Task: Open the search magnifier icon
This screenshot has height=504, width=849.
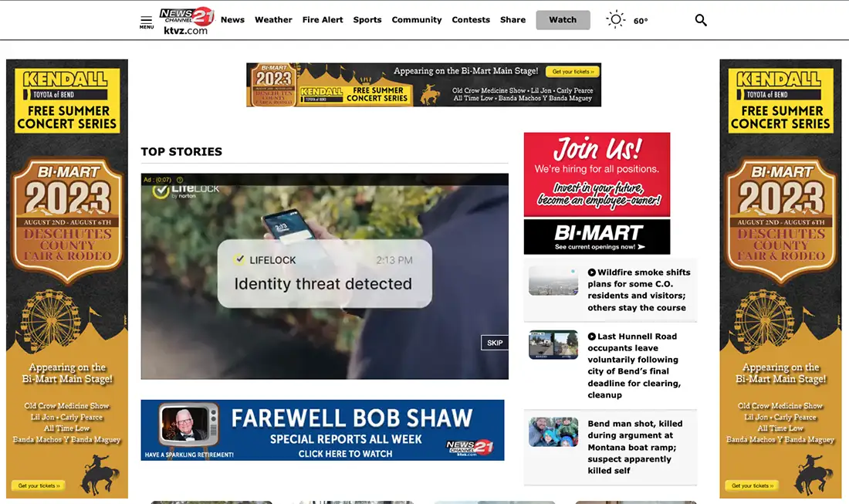Action: 701,20
